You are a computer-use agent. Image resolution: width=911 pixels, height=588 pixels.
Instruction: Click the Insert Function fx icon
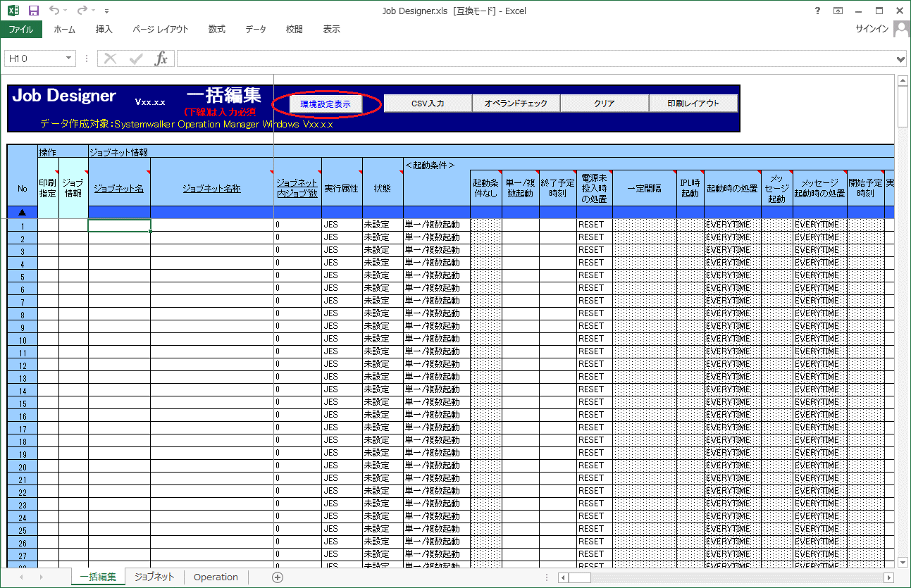tap(161, 59)
